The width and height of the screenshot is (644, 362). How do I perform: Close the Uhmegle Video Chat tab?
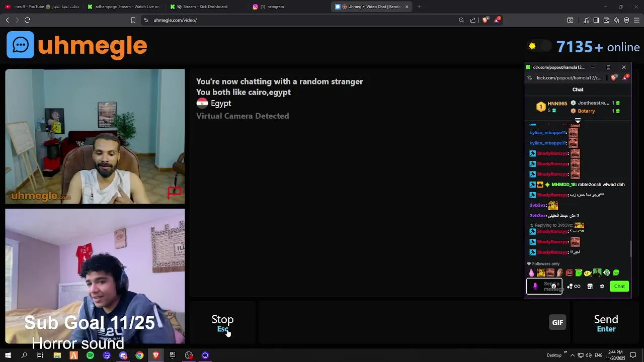click(x=407, y=7)
